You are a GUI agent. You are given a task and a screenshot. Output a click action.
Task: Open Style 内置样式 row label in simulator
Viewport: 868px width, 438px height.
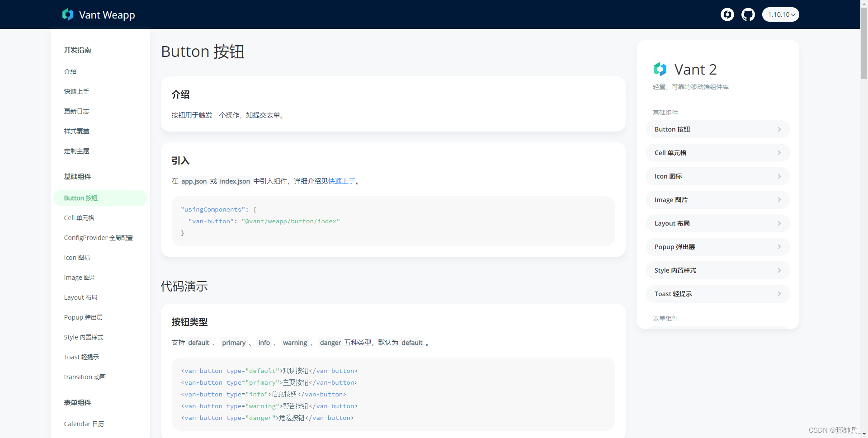click(675, 270)
